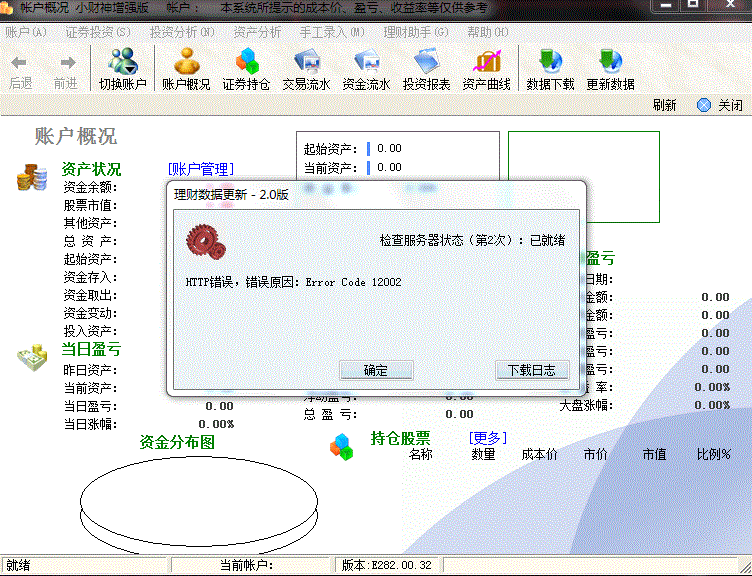
Task: Open 投资报表 toolbar icon
Action: coord(426,69)
